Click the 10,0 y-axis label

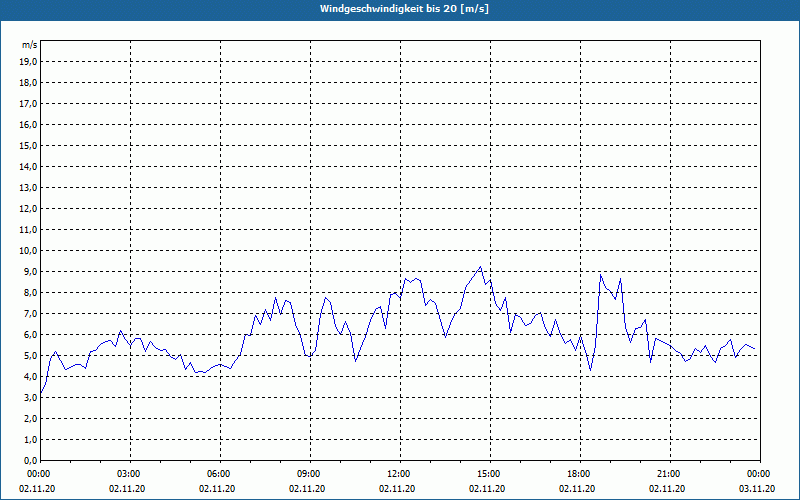tap(28, 251)
